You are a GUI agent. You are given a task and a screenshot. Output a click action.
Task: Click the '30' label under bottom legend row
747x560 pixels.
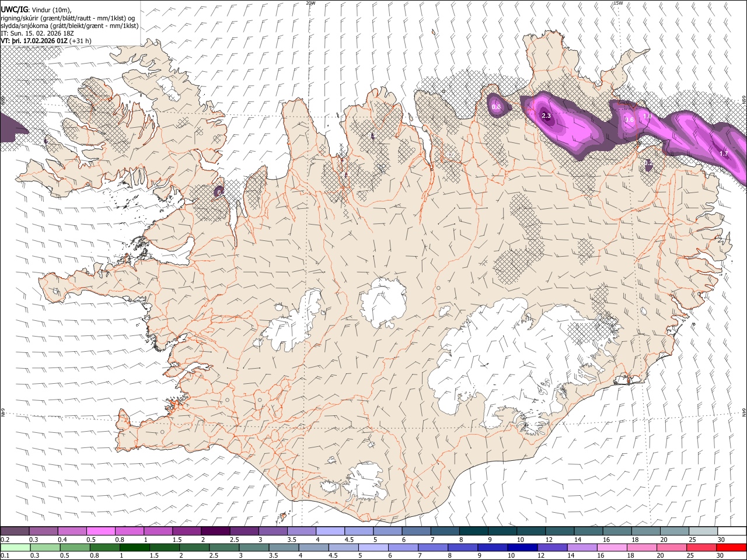tap(721, 556)
